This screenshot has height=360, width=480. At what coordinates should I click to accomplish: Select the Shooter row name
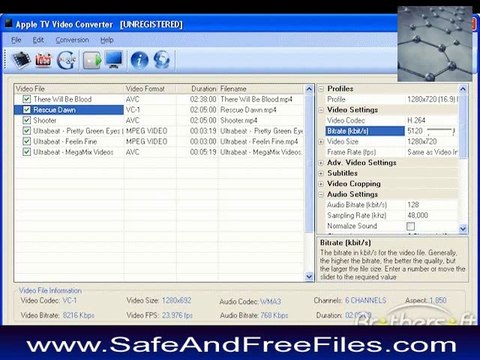45,120
